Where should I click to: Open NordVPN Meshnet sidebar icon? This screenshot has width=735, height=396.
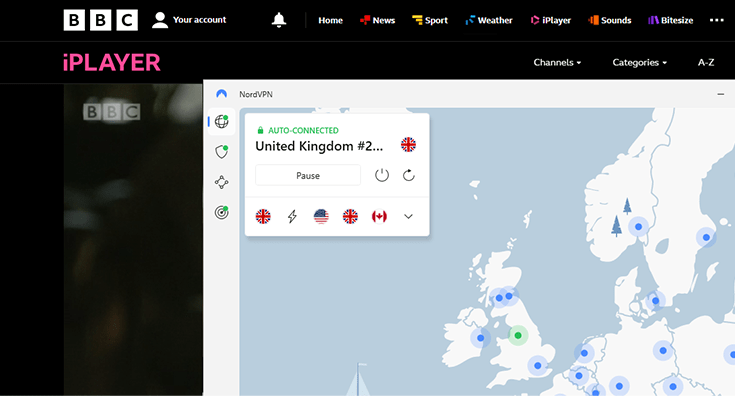[x=221, y=182]
